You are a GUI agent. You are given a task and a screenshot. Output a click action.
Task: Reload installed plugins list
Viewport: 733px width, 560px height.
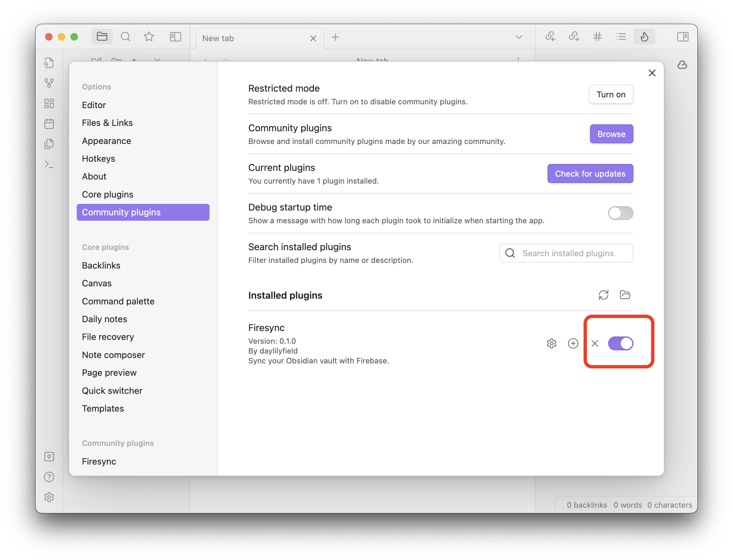(603, 295)
